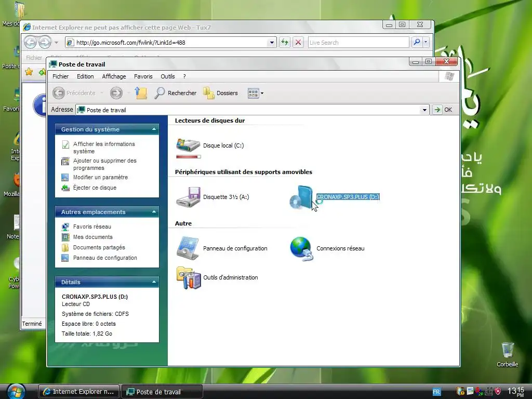The height and width of the screenshot is (399, 532).
Task: Go up one folder level icon
Action: click(141, 92)
